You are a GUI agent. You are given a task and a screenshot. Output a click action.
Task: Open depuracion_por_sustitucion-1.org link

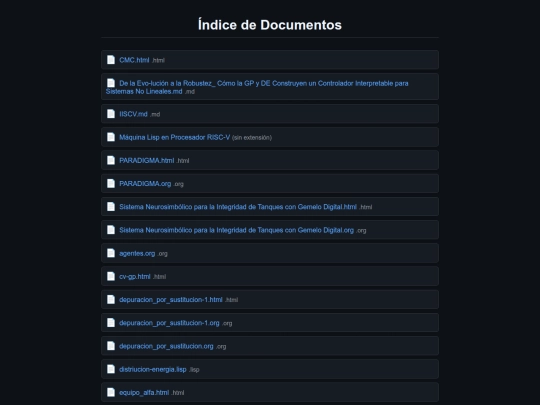(169, 323)
